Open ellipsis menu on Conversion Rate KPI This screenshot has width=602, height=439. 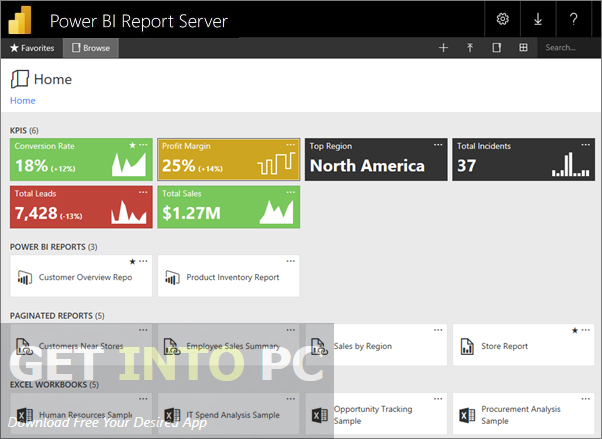(143, 145)
